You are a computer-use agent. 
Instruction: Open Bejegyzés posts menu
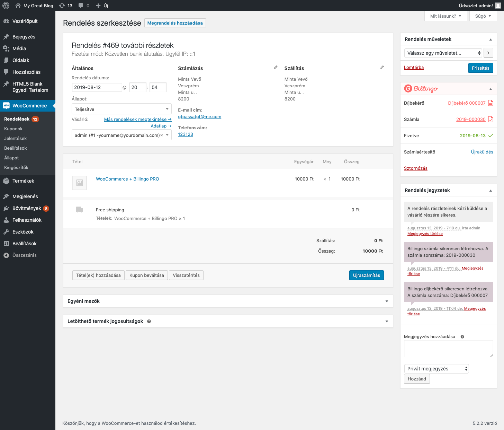[x=28, y=37]
